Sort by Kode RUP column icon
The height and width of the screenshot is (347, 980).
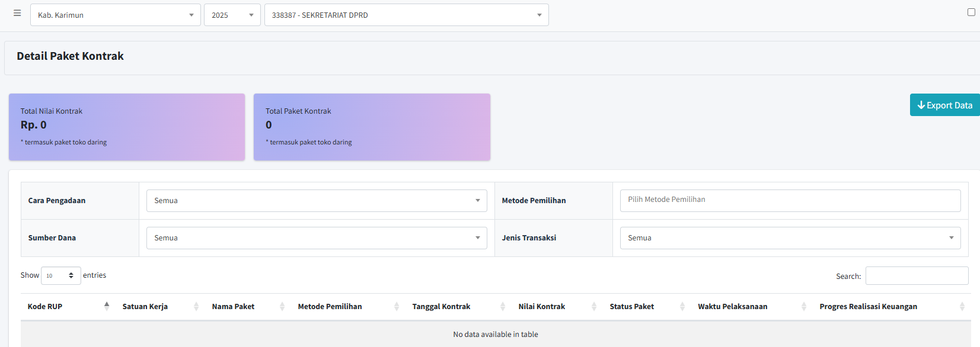(107, 306)
